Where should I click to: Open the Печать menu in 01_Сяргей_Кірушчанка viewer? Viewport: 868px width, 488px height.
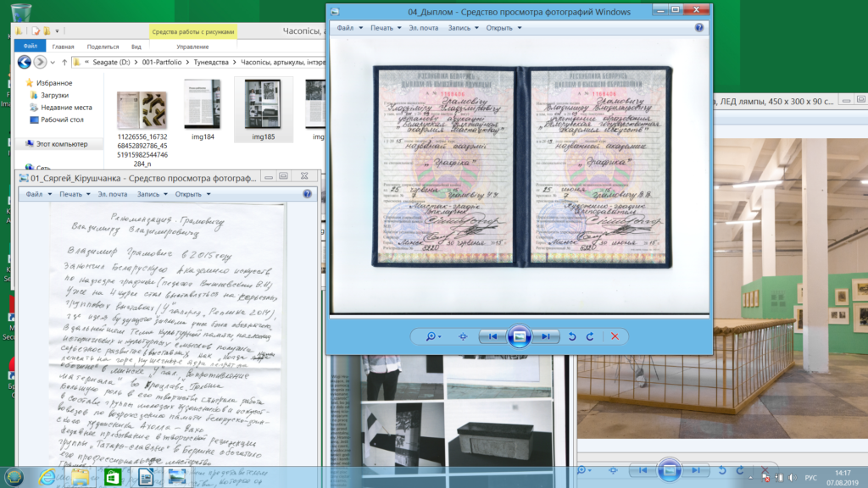[75, 194]
